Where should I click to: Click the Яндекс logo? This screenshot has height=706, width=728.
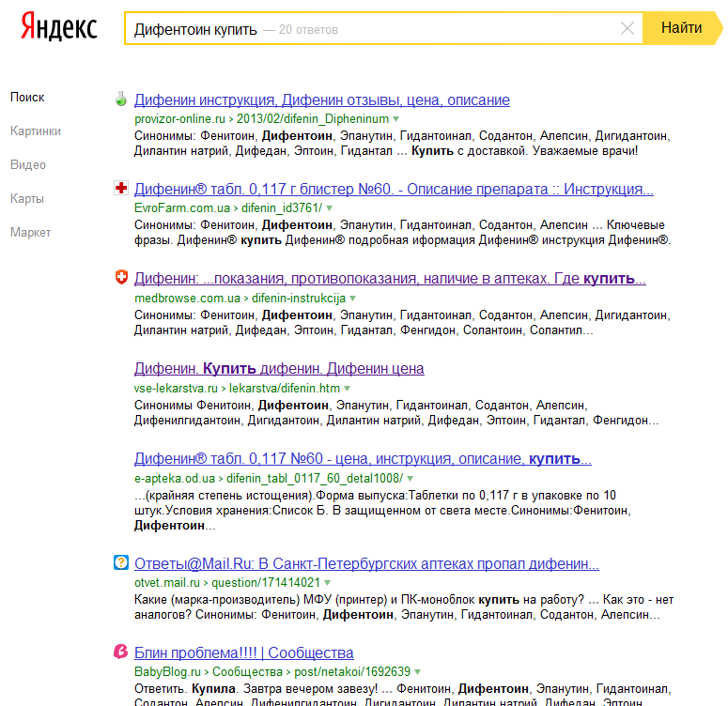click(x=59, y=27)
